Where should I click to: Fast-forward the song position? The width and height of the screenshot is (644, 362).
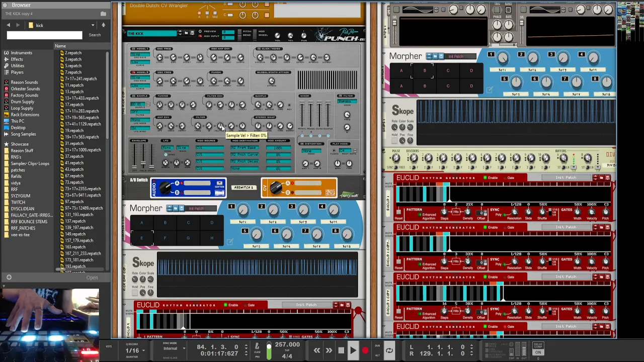click(329, 350)
